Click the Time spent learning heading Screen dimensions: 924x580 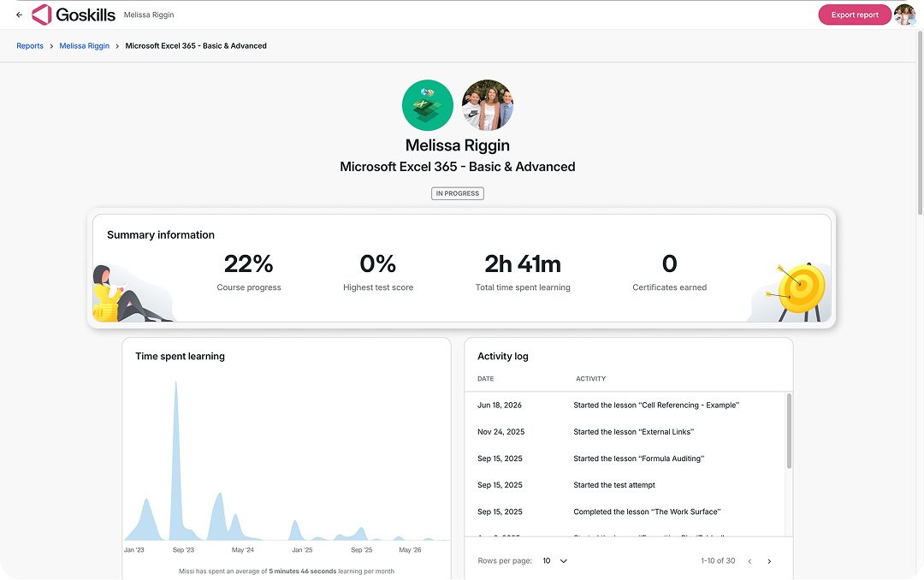click(180, 356)
